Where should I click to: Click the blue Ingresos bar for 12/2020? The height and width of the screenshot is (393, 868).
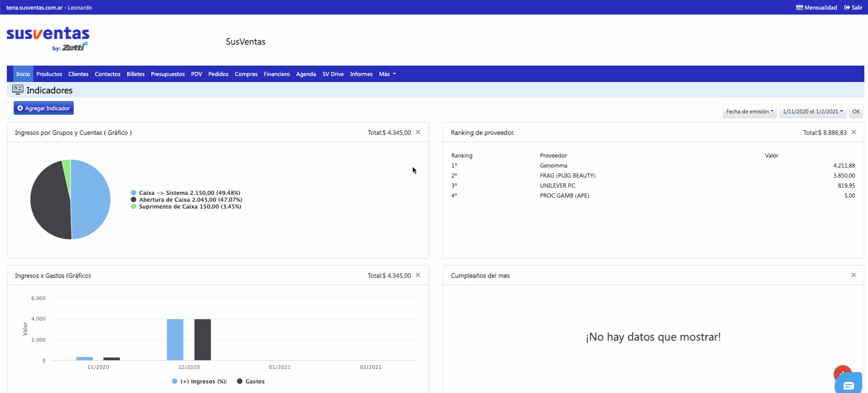(x=175, y=340)
